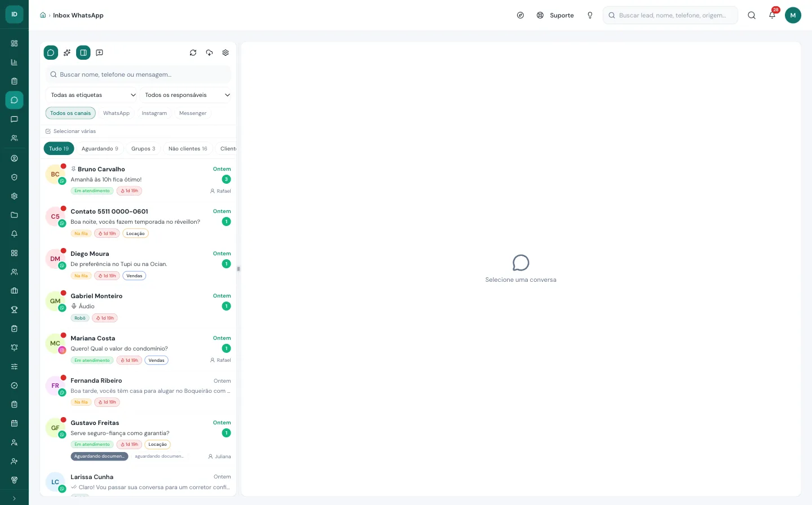Open inbox settings gear icon
The width and height of the screenshot is (812, 505).
[226, 52]
